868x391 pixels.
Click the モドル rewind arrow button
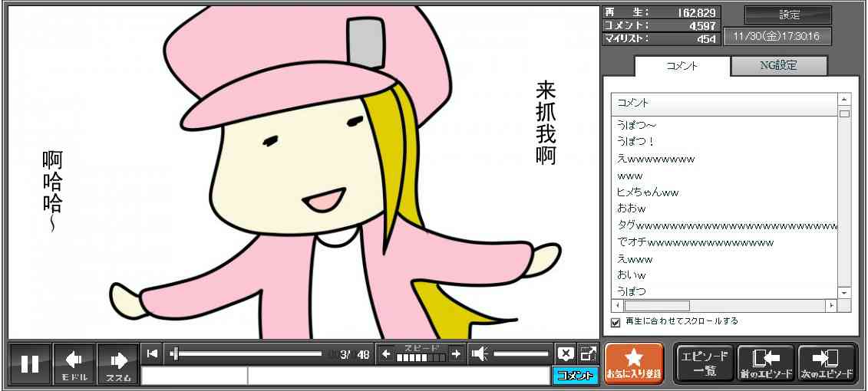[74, 363]
